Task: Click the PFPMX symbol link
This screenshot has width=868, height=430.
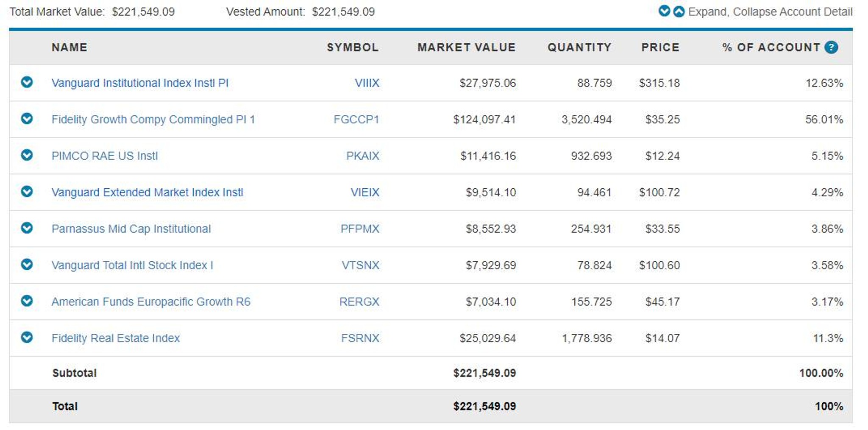Action: (360, 229)
